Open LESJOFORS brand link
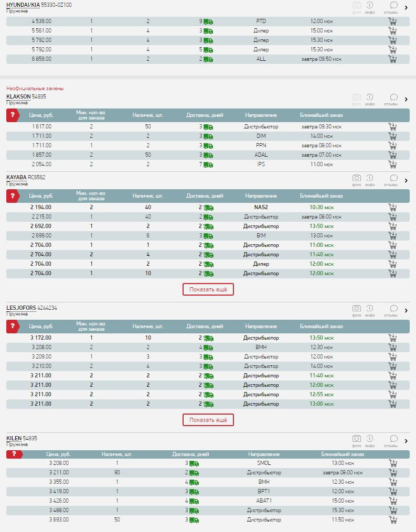Image resolution: width=416 pixels, height=532 pixels. (21, 308)
